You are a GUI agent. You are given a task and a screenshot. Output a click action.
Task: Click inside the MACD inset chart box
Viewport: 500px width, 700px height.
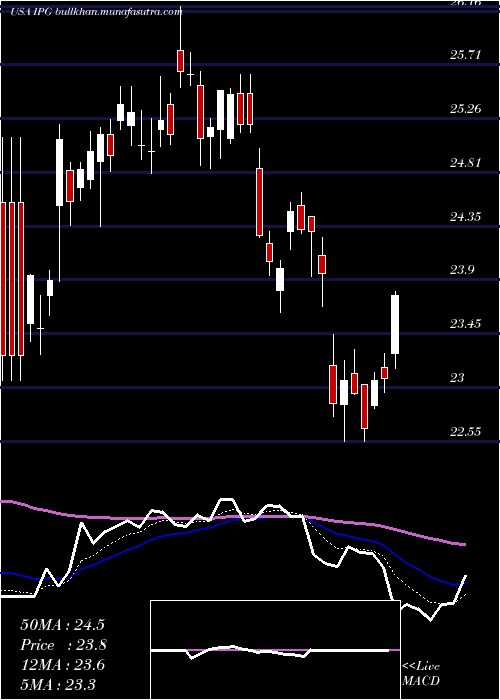pos(275,650)
